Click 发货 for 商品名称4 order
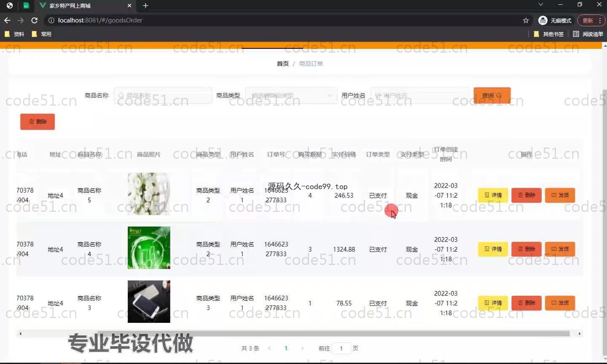Image resolution: width=607 pixels, height=364 pixels. click(x=560, y=249)
